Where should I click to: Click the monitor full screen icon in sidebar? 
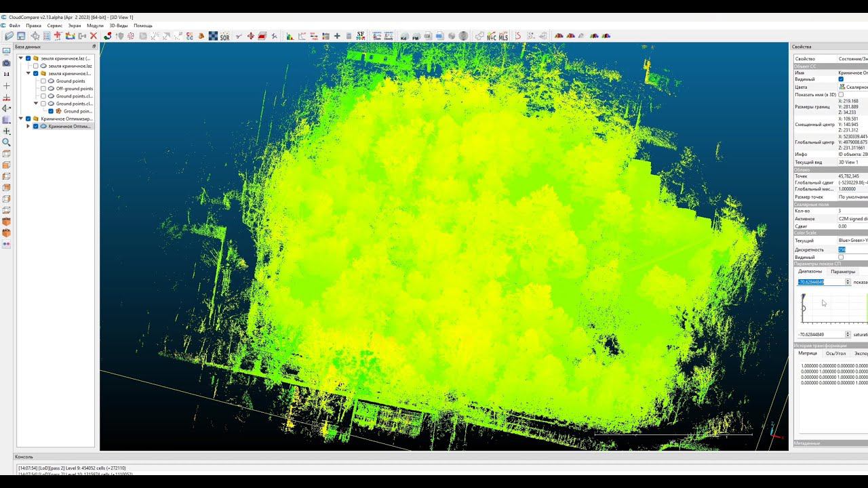coord(6,51)
